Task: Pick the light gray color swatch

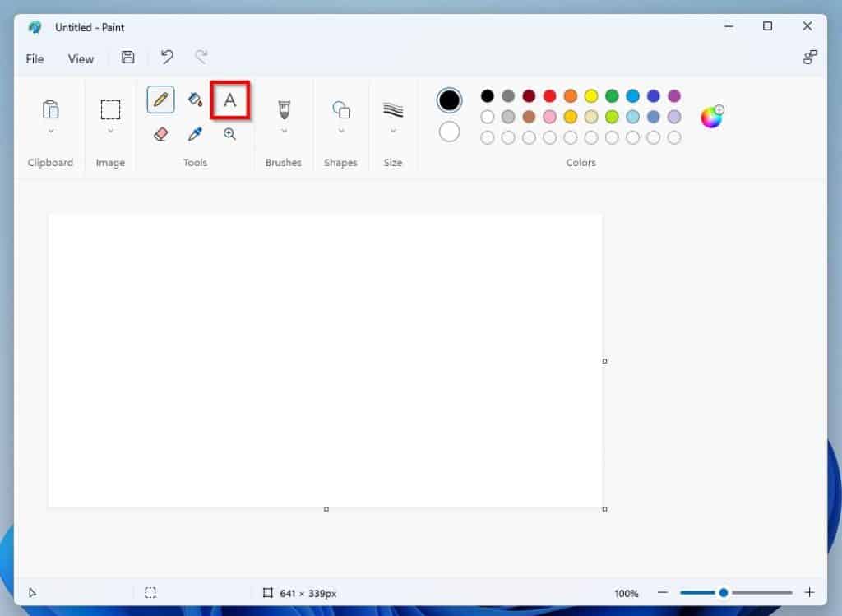Action: click(508, 117)
